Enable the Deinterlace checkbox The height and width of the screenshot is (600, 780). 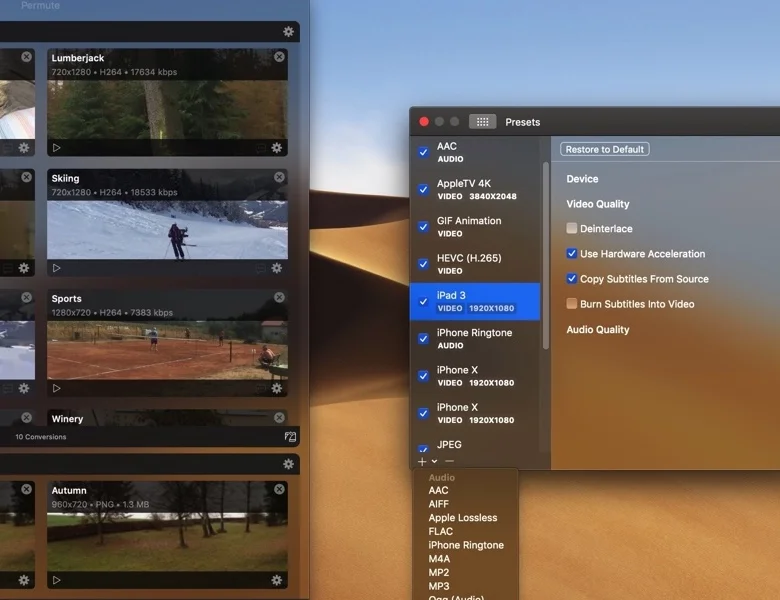pyautogui.click(x=572, y=228)
